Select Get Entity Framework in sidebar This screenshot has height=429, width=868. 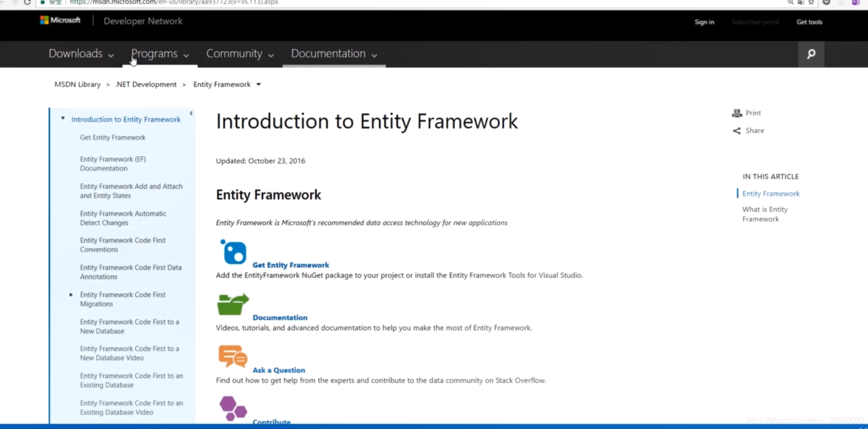click(113, 137)
